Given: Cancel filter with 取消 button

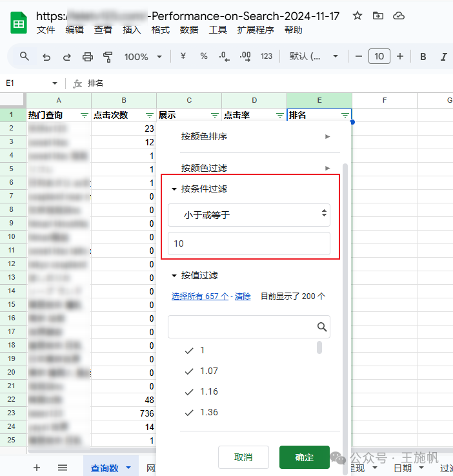Looking at the screenshot, I should tap(243, 457).
